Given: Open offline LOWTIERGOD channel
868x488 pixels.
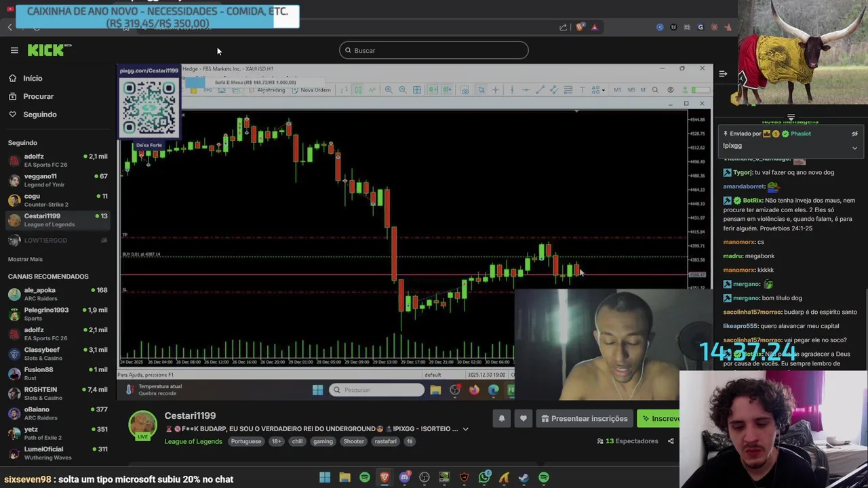Looking at the screenshot, I should pyautogui.click(x=58, y=240).
